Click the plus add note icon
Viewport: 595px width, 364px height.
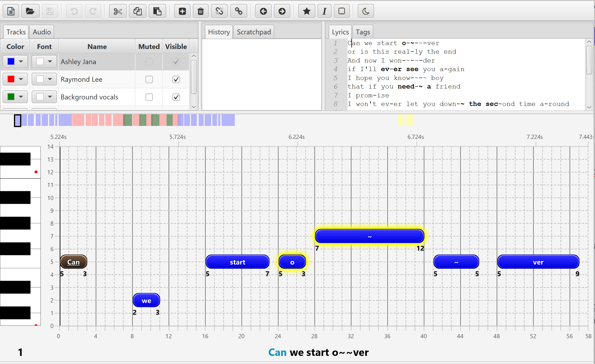point(182,11)
